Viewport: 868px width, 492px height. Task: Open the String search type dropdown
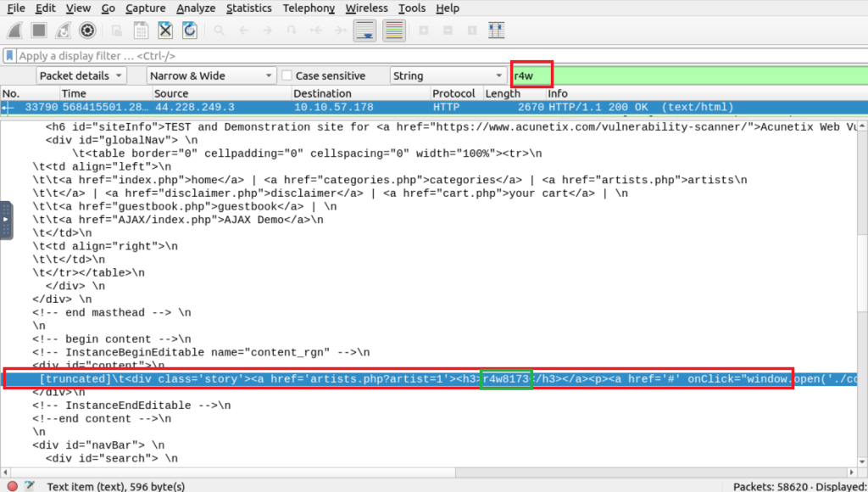tap(446, 75)
